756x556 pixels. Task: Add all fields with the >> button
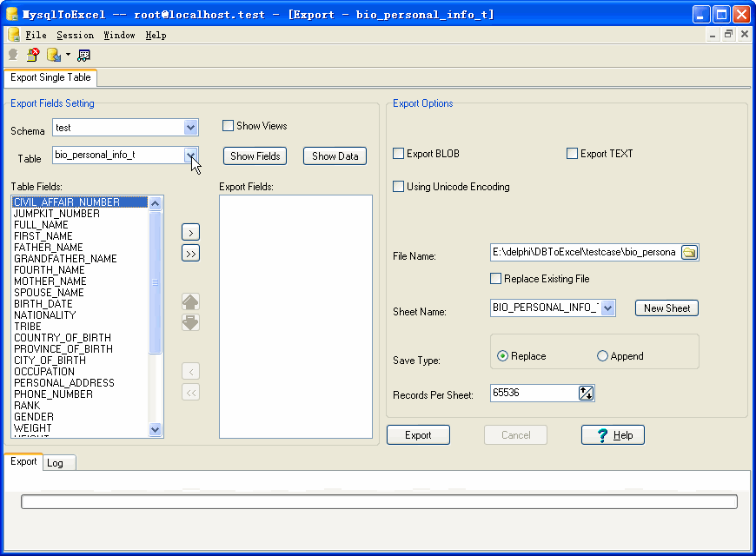[x=191, y=253]
